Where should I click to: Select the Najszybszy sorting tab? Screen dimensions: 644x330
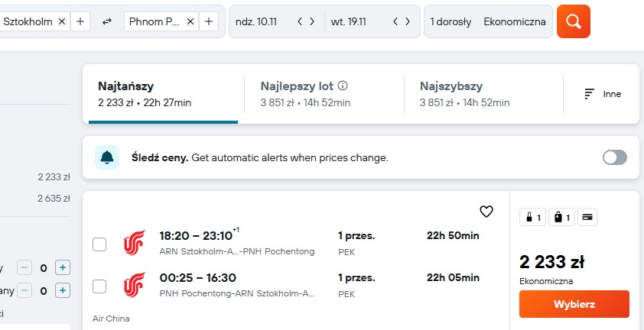point(483,94)
